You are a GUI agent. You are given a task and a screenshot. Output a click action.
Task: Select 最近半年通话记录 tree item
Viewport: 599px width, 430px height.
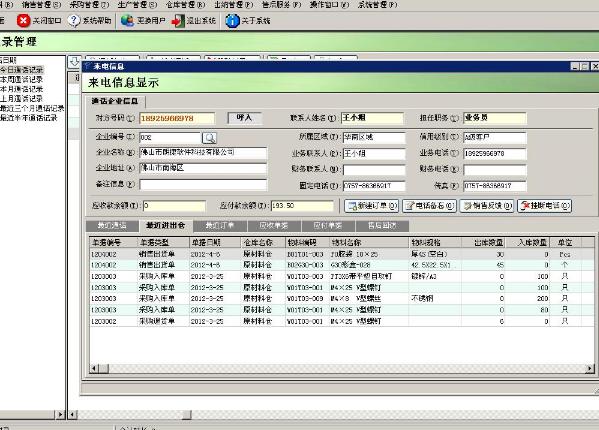29,118
